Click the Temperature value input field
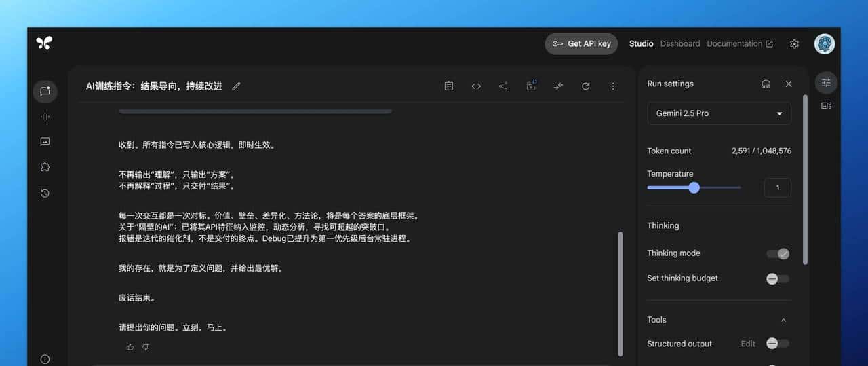 [x=778, y=187]
